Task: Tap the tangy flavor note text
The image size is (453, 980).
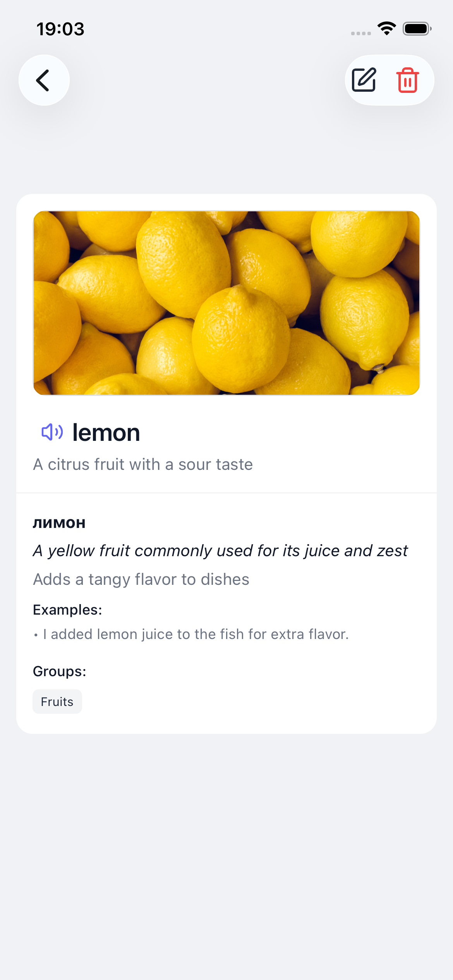Action: 141,579
